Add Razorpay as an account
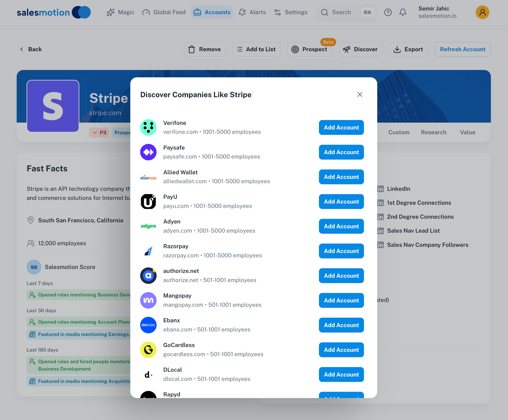Image resolution: width=508 pixels, height=420 pixels. tap(341, 251)
